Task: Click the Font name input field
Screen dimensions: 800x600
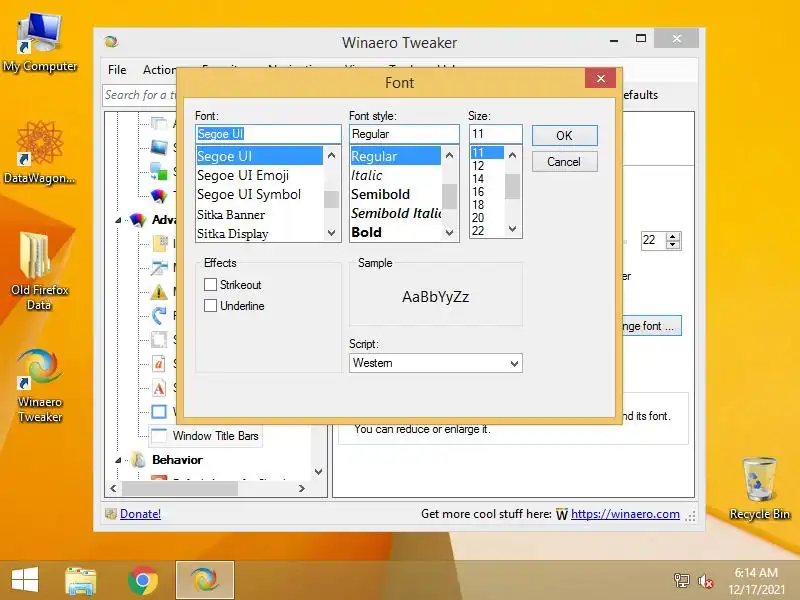Action: click(x=268, y=134)
